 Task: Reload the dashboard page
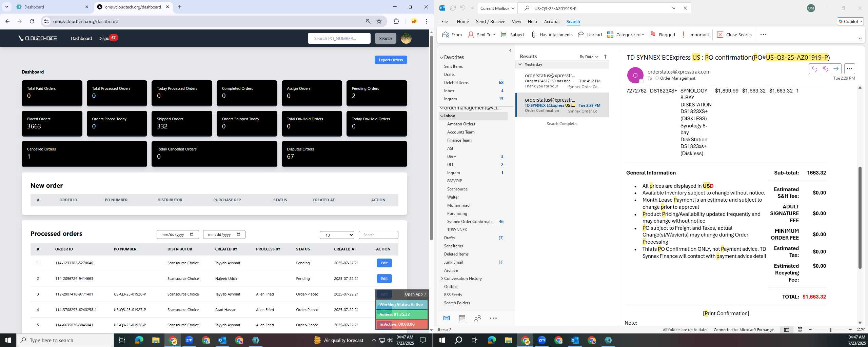pyautogui.click(x=32, y=21)
